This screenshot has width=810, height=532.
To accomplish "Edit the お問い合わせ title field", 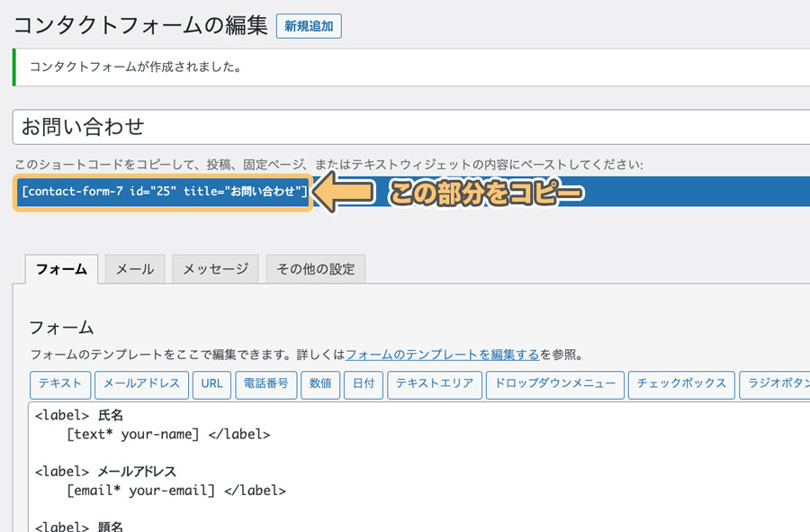I will [x=411, y=127].
